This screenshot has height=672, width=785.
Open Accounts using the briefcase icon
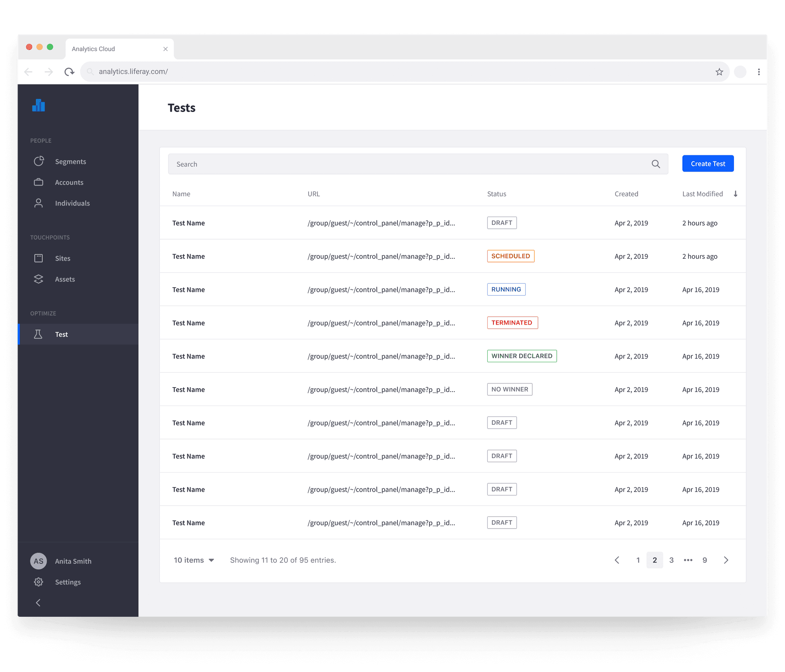[38, 182]
